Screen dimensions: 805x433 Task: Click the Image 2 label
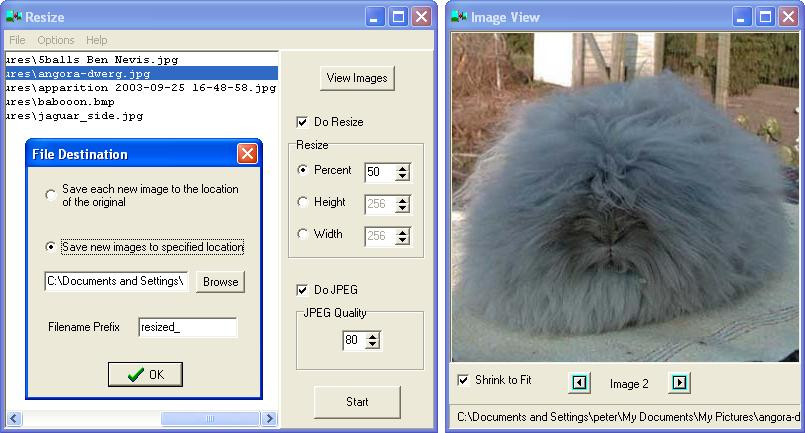[x=629, y=384]
